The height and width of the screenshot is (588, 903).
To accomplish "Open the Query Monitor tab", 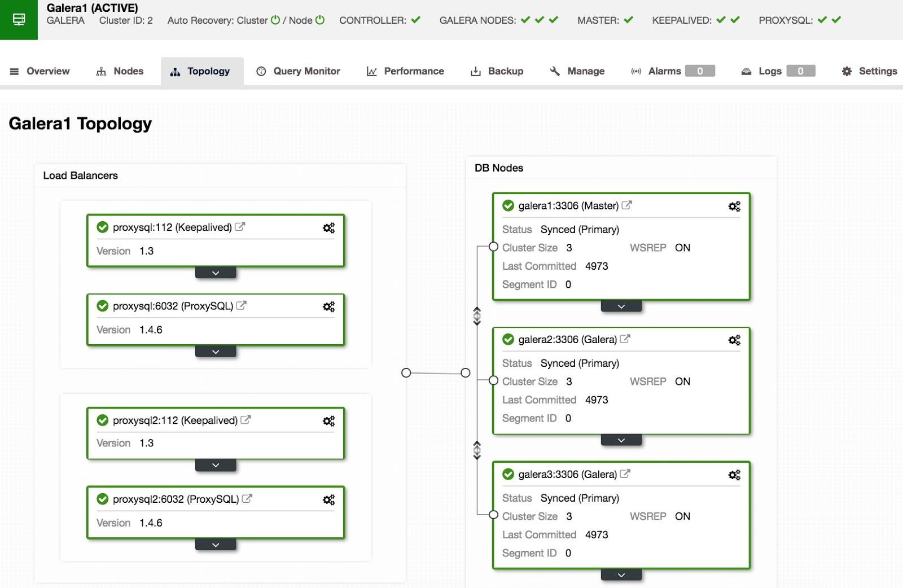I will point(298,71).
